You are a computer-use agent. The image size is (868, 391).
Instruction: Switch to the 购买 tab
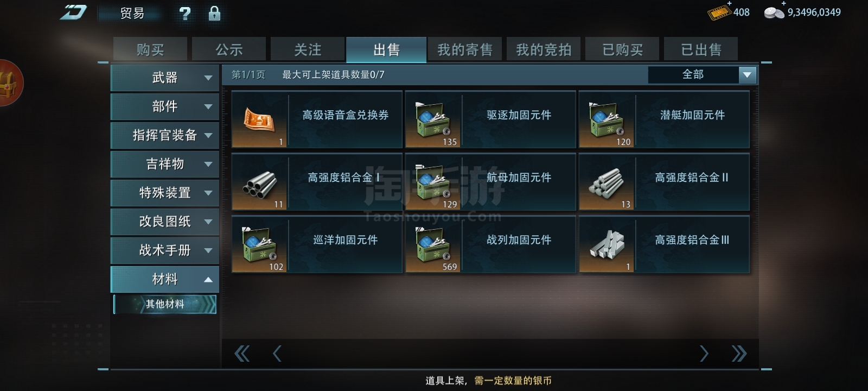coord(150,49)
